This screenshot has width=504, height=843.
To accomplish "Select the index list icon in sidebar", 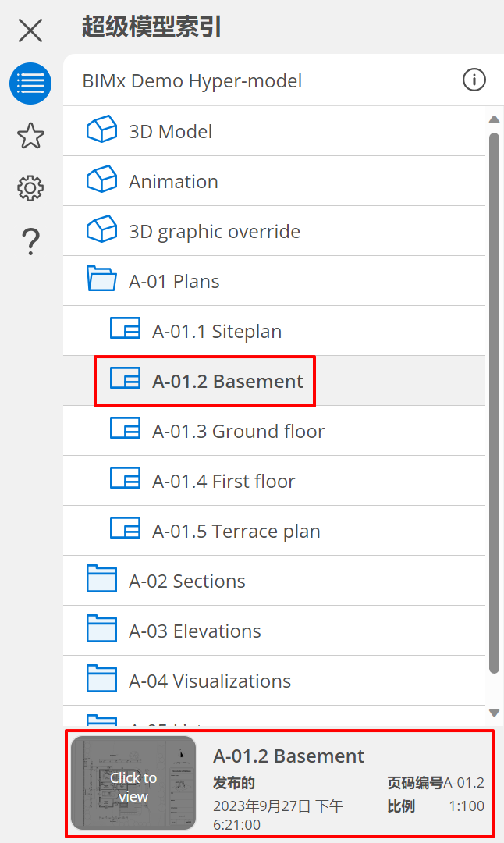I will click(x=30, y=84).
